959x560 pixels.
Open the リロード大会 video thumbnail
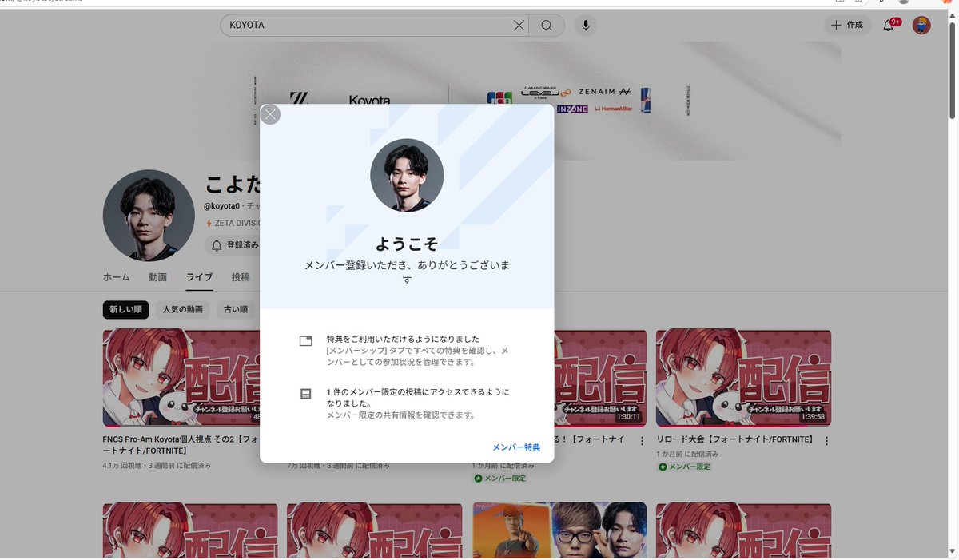tap(743, 378)
